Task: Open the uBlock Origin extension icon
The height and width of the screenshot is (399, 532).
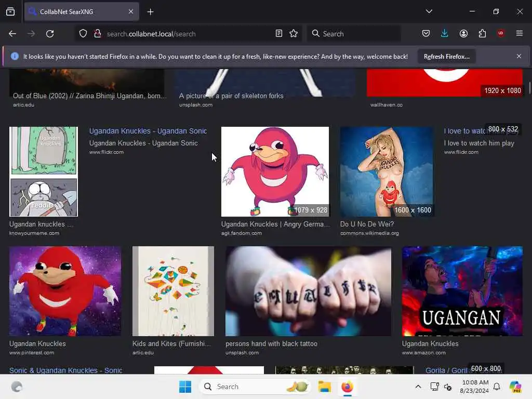Action: [500, 33]
